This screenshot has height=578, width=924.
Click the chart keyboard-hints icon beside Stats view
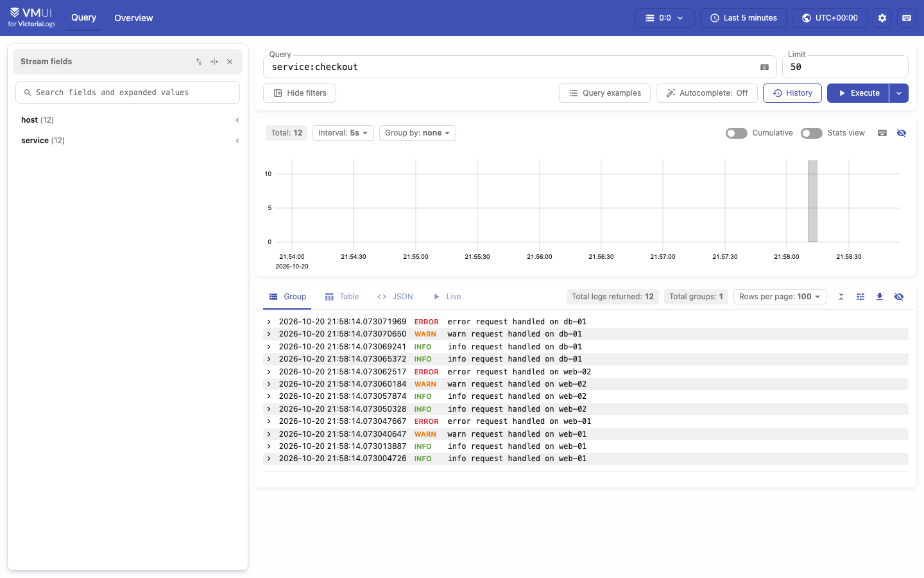coord(882,133)
